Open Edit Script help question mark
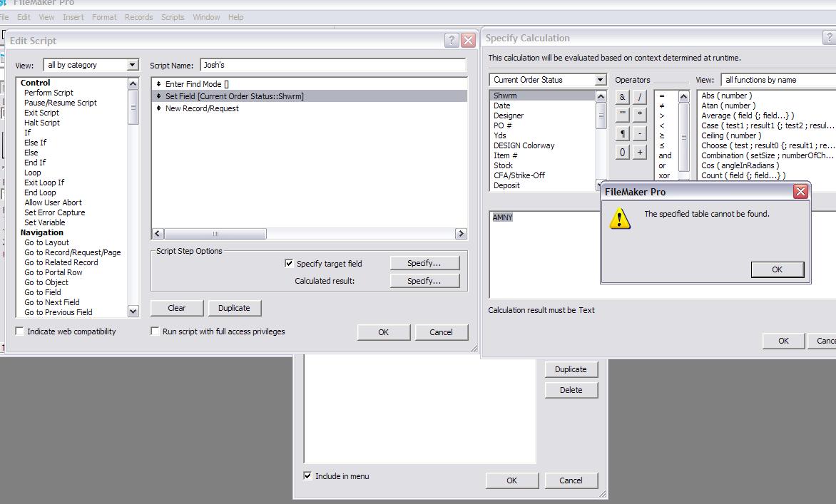The width and height of the screenshot is (836, 504). [451, 40]
